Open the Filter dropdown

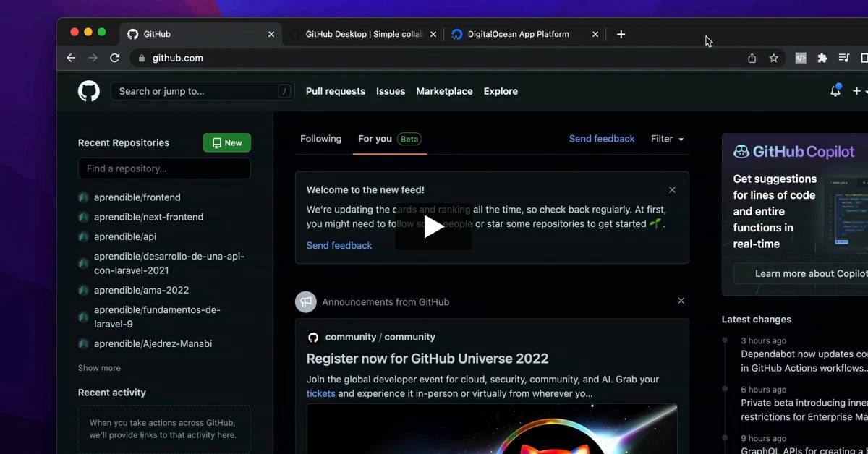pos(667,139)
